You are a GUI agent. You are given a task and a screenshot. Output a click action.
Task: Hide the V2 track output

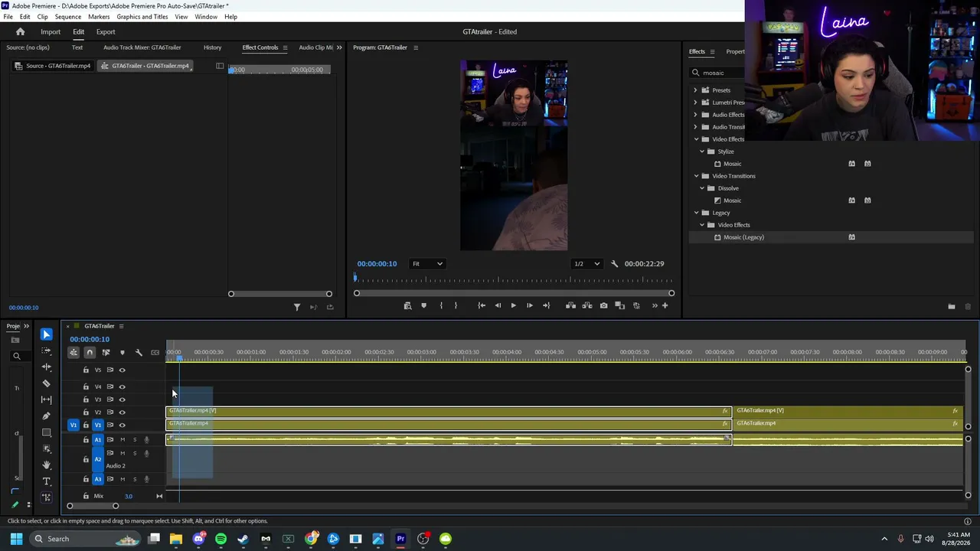(122, 412)
